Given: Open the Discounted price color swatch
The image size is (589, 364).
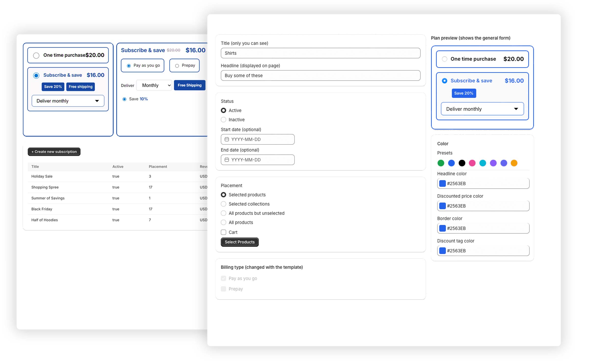Looking at the screenshot, I should coord(442,206).
